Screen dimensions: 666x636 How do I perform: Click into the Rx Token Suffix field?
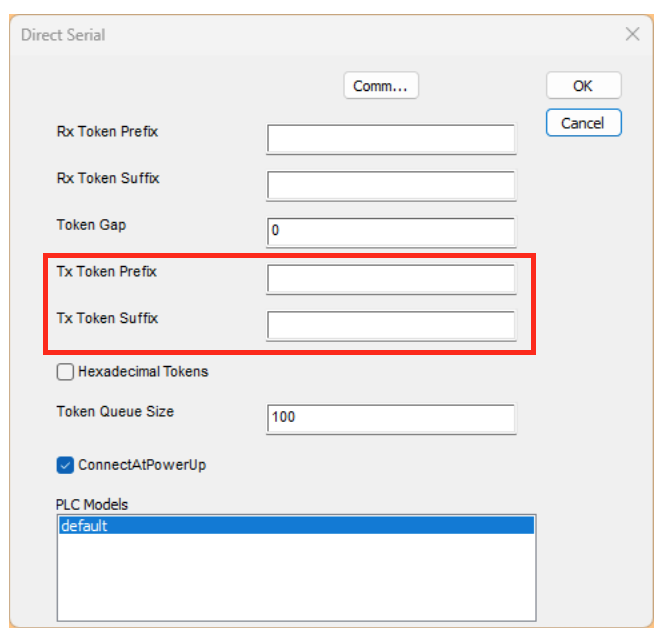[391, 185]
